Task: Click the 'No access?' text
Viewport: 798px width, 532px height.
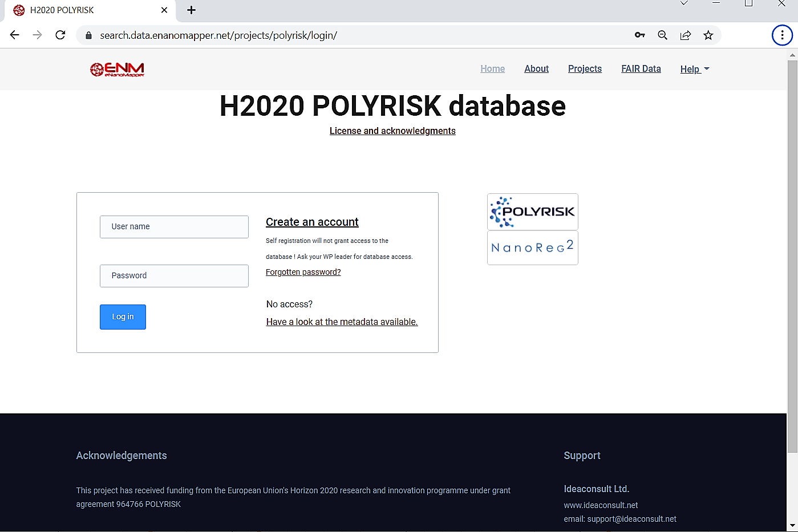Action: [289, 304]
